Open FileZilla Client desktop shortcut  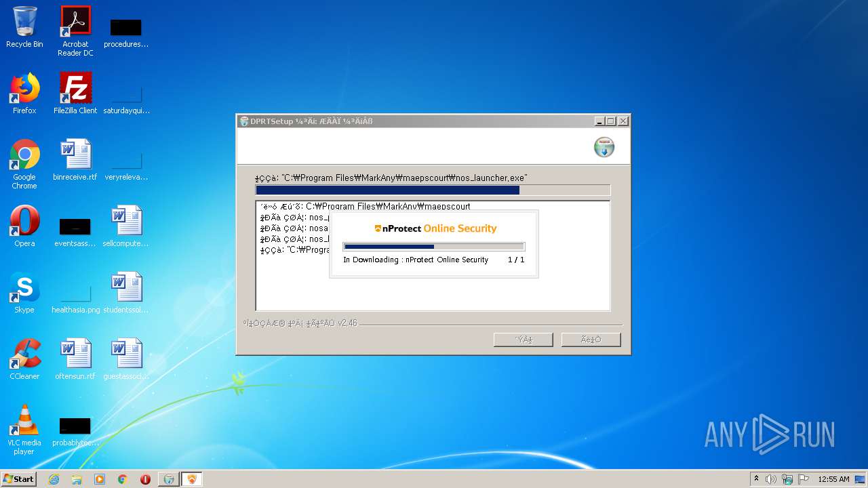(x=75, y=94)
